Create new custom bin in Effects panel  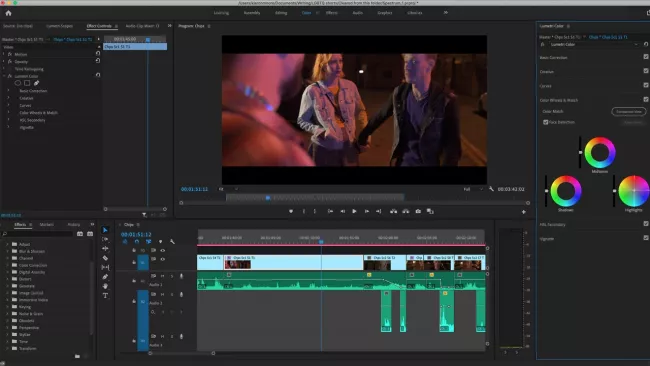tap(77, 356)
